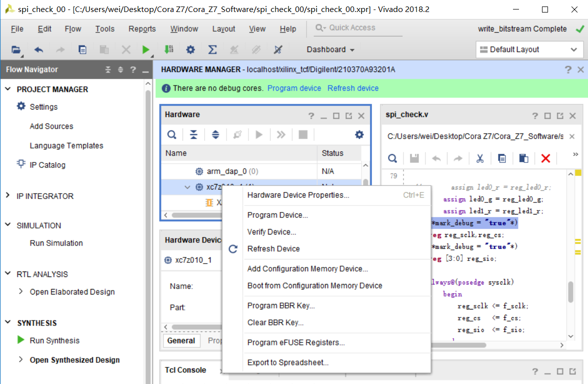Viewport: 588px width, 384px height.
Task: Click the Save icon in the spi_check.v editor
Action: pyautogui.click(x=414, y=158)
